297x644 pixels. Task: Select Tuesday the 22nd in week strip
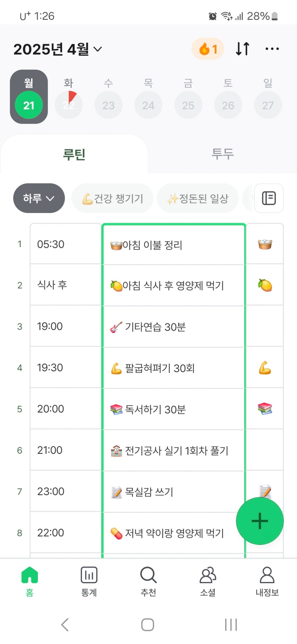tap(69, 105)
